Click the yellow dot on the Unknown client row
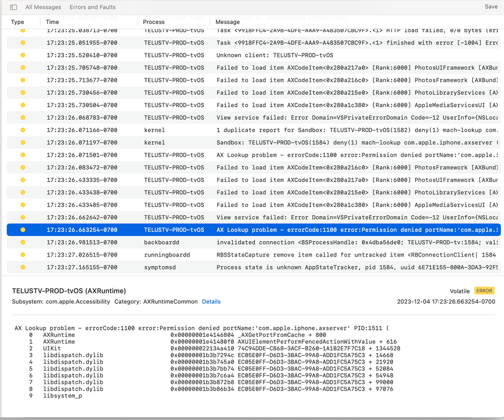The height and width of the screenshot is (420, 504). [23, 55]
